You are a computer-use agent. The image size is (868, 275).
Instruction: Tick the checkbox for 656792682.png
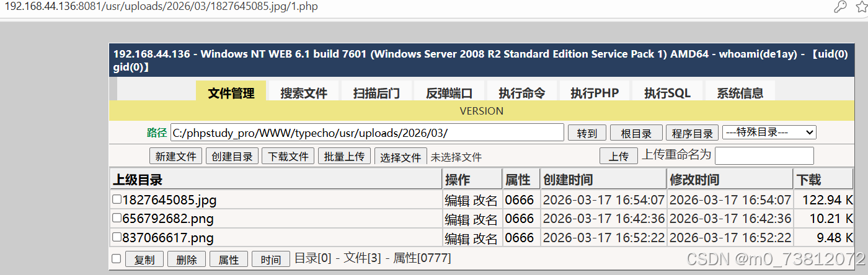(x=117, y=219)
